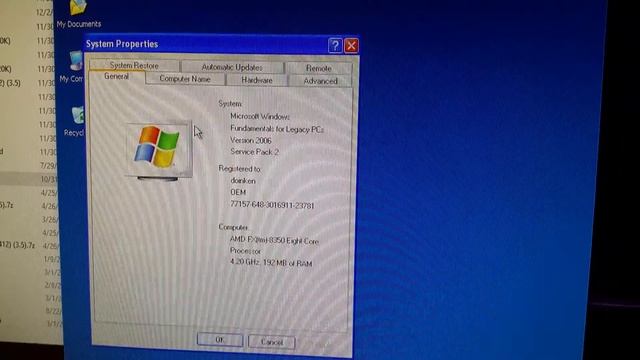Close the System Properties dialog
This screenshot has height=360, width=640.
(x=351, y=46)
